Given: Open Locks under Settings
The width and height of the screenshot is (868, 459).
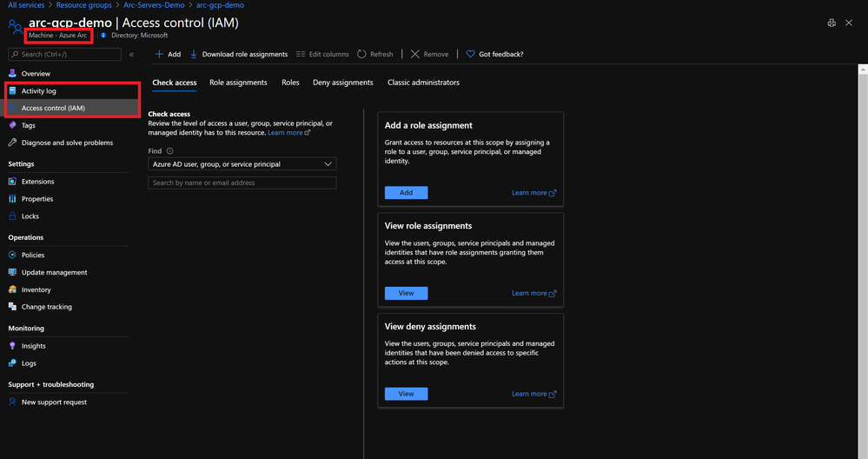Looking at the screenshot, I should pos(30,216).
